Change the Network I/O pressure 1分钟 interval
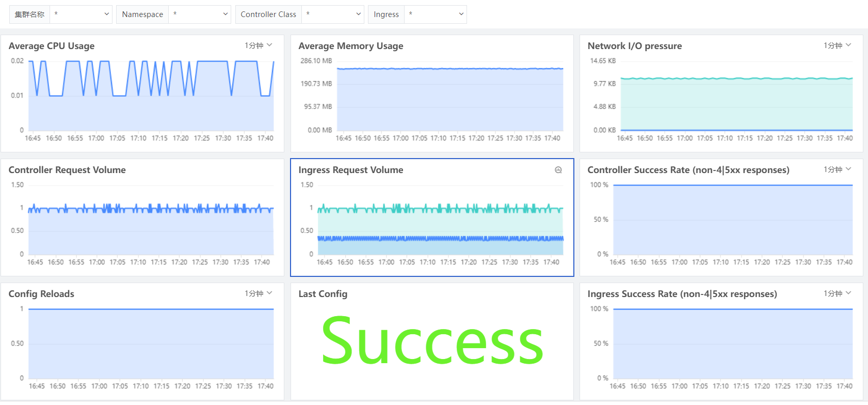The width and height of the screenshot is (868, 405). pyautogui.click(x=838, y=45)
